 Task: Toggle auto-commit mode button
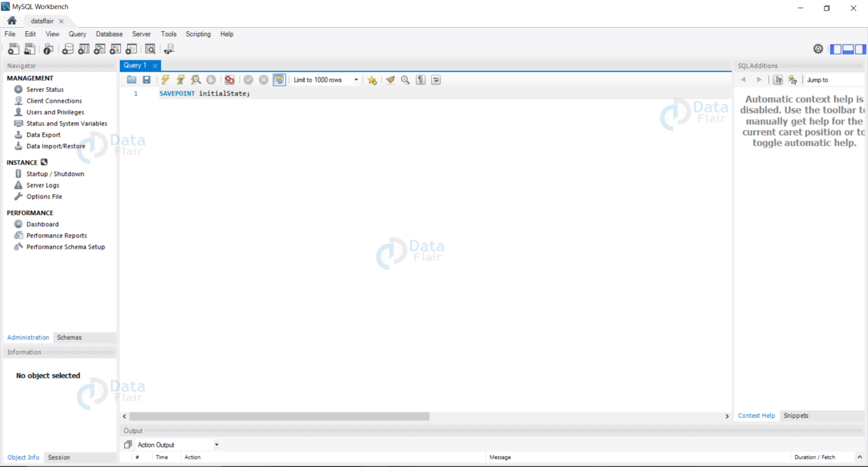pos(279,80)
